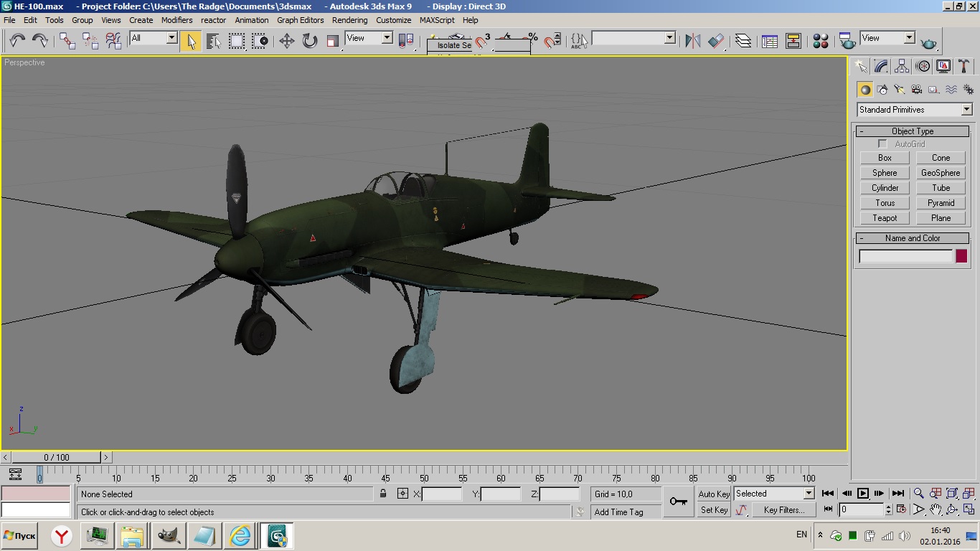The image size is (980, 551).
Task: Collapse the Object Type rollout
Action: (861, 131)
